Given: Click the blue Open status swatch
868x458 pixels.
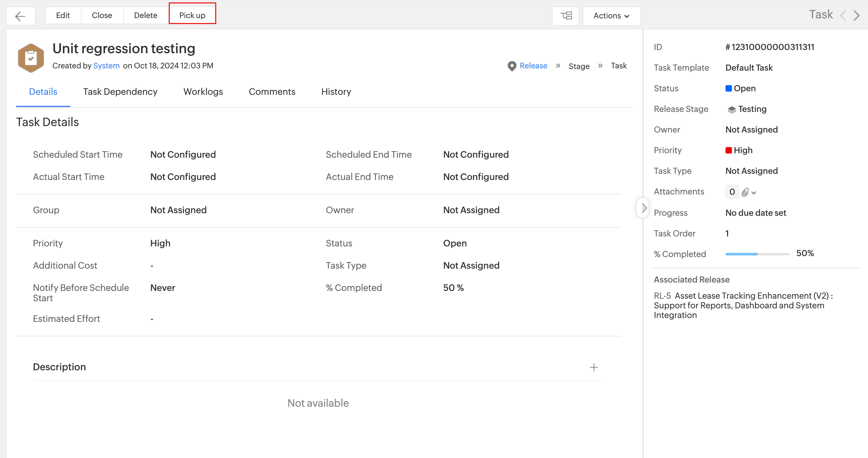Looking at the screenshot, I should tap(728, 88).
